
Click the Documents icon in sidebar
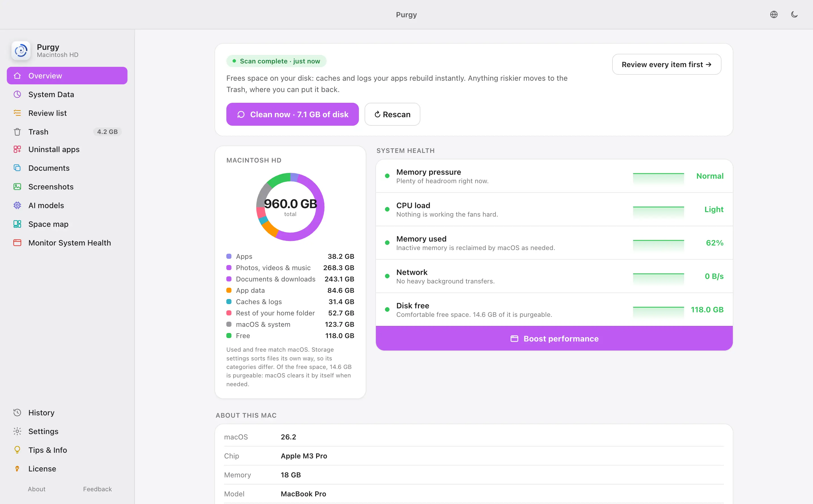(17, 168)
